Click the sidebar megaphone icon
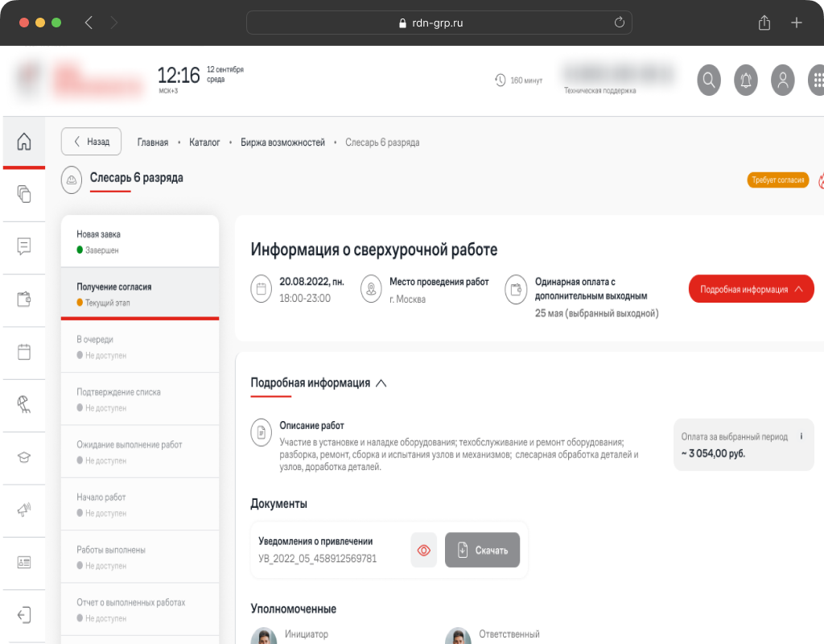This screenshot has height=644, width=824. (x=24, y=510)
